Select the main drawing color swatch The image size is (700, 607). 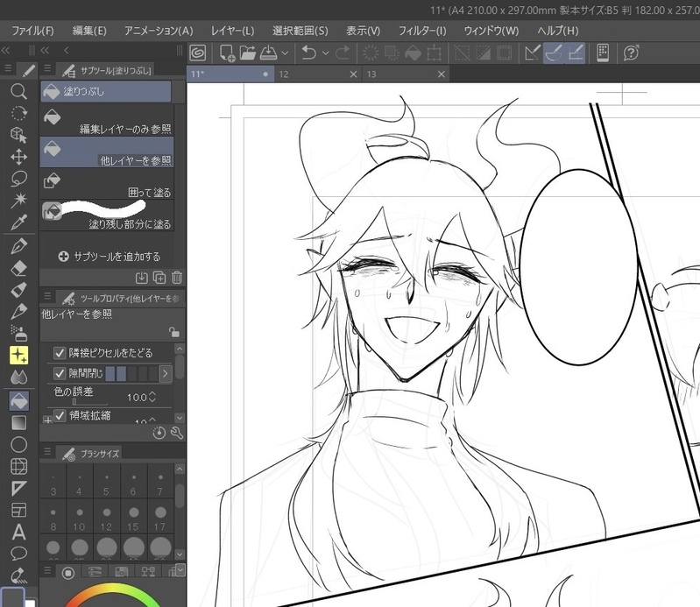(13, 597)
